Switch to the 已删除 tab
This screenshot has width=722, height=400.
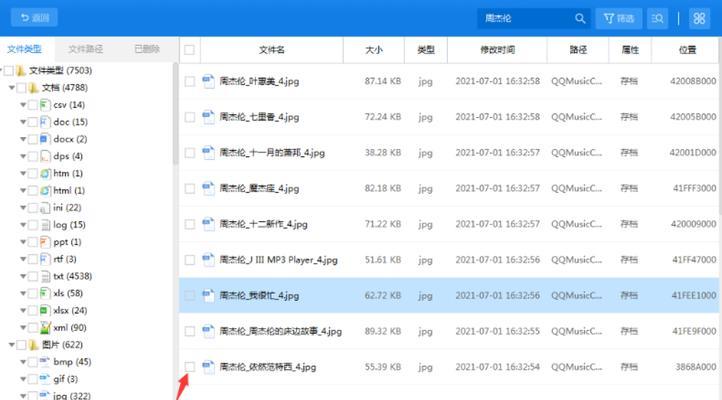147,49
